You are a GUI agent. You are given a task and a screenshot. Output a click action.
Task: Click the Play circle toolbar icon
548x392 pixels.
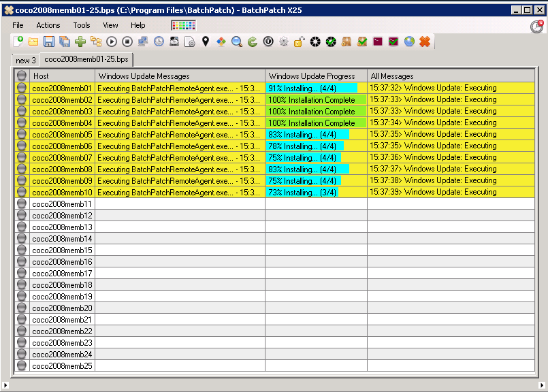[x=112, y=42]
